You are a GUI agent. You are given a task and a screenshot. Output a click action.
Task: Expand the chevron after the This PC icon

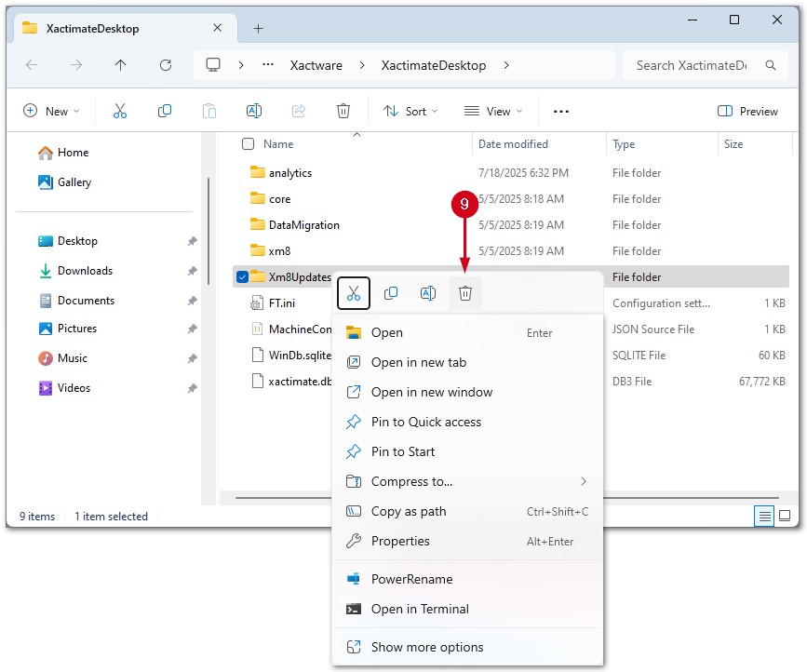tap(241, 65)
